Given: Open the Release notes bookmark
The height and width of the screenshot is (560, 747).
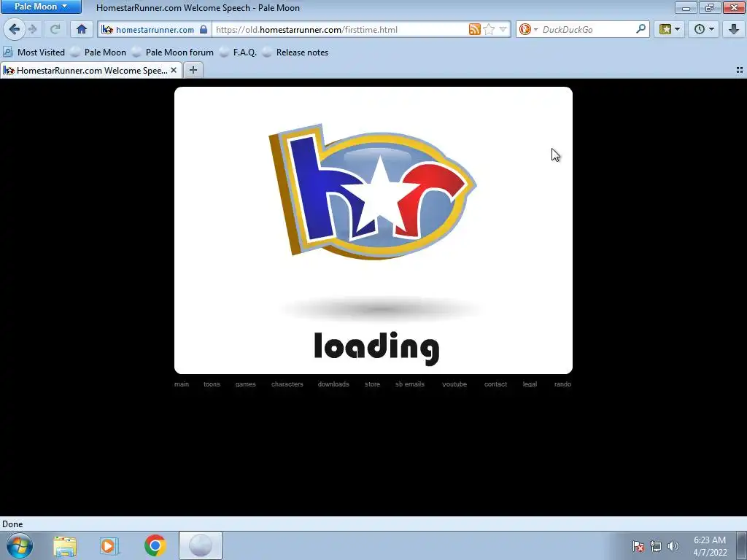Looking at the screenshot, I should click(295, 52).
